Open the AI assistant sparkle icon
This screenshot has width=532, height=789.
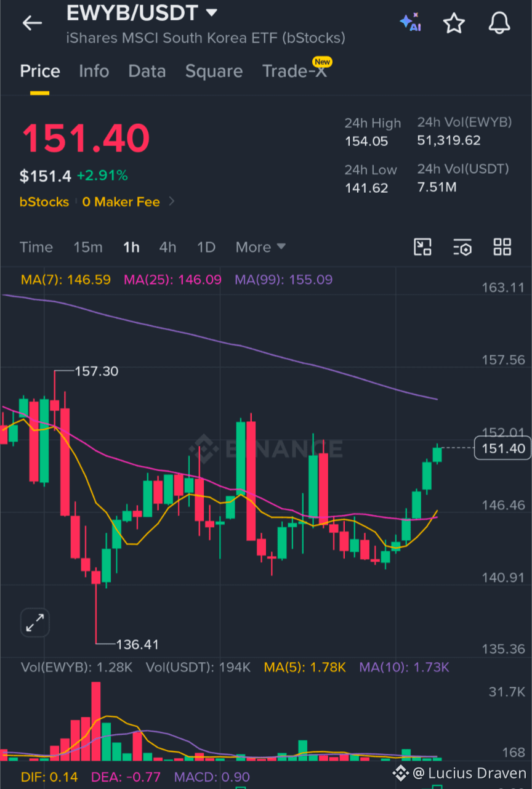pos(410,22)
